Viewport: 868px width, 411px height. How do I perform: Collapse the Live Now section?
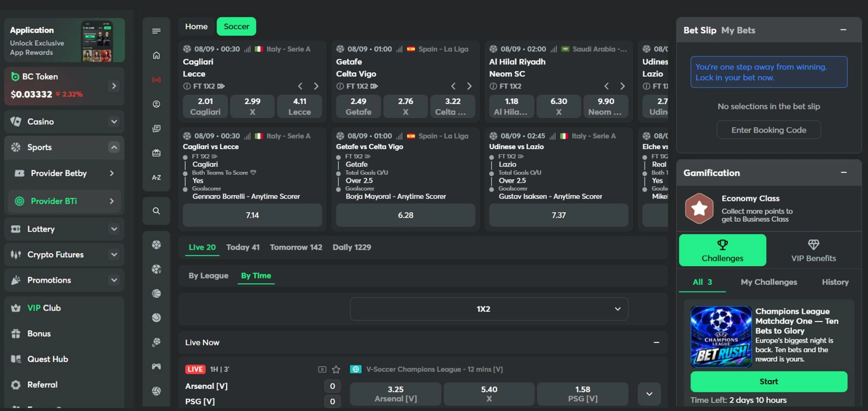tap(656, 342)
